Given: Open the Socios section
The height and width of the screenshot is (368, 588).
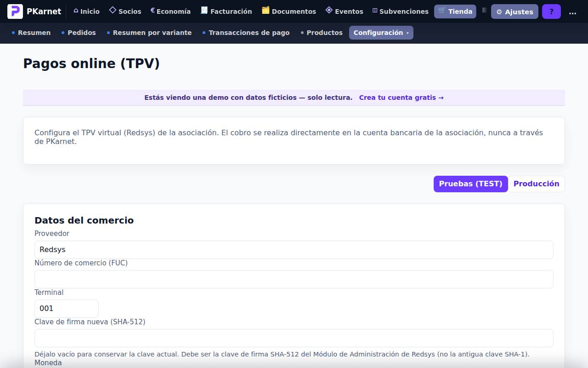Looking at the screenshot, I should [125, 11].
